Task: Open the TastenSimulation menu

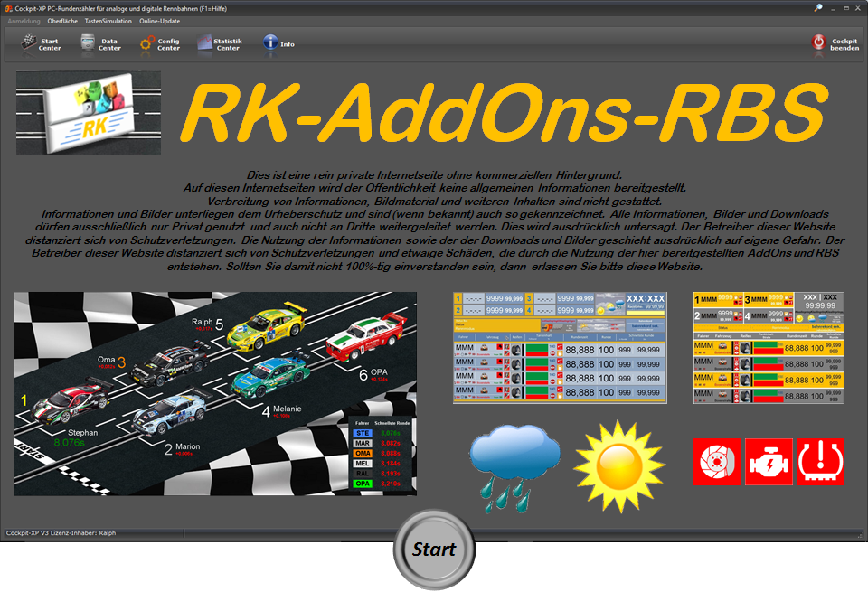Action: (x=108, y=21)
